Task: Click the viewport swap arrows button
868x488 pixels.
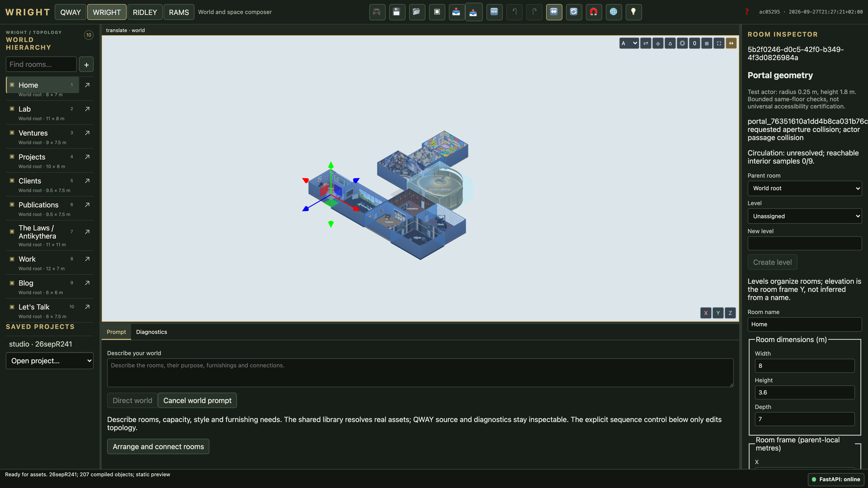Action: [x=646, y=43]
